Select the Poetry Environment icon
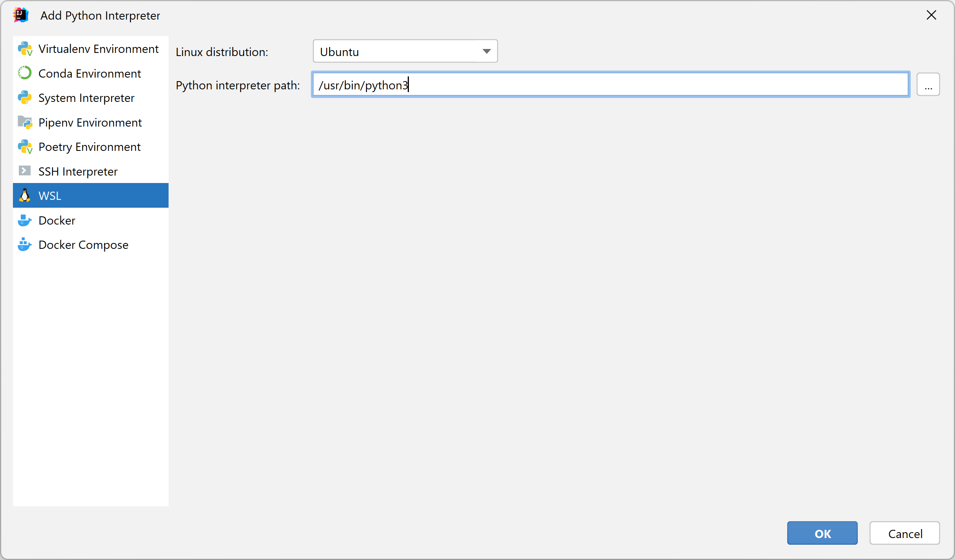 click(25, 147)
